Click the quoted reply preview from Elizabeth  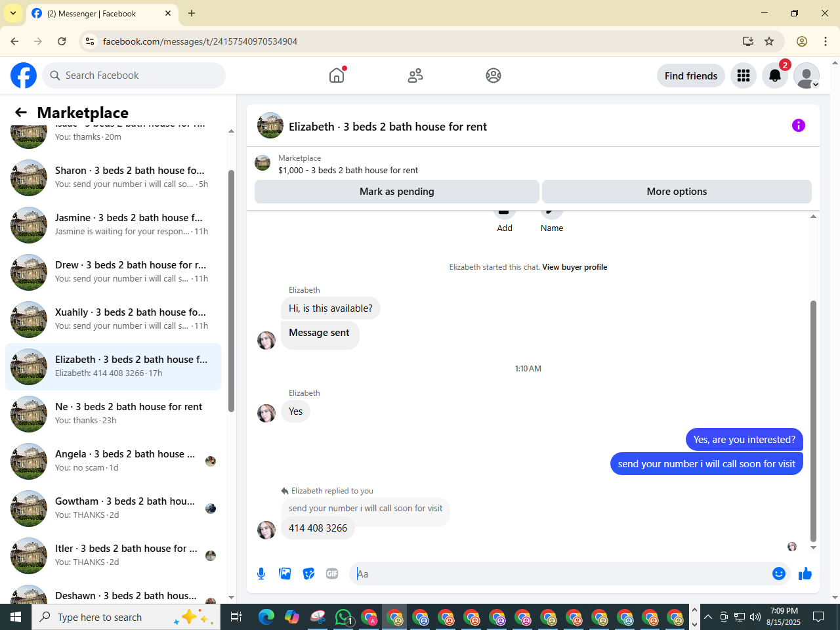coord(366,509)
